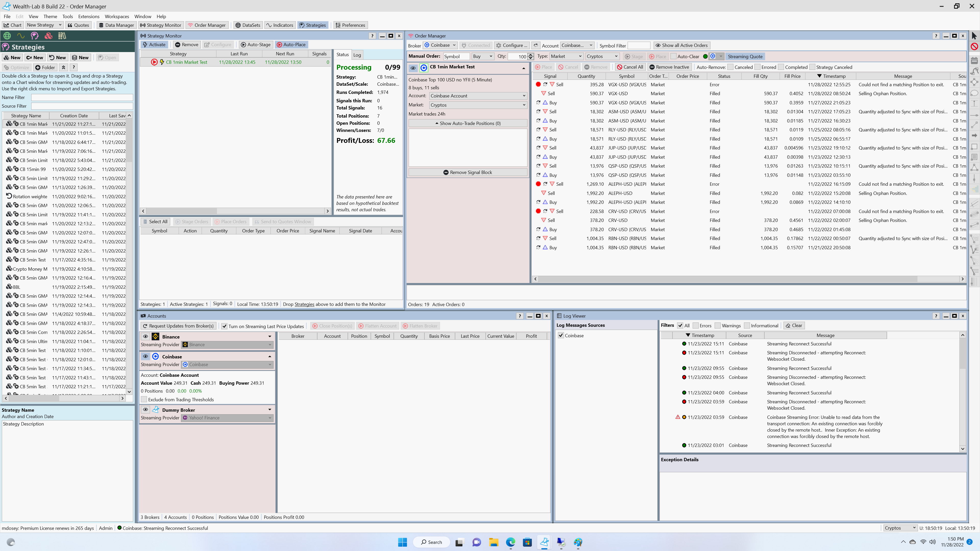This screenshot has width=980, height=551.
Task: Open Microsoft Edge from the taskbar
Action: click(510, 542)
